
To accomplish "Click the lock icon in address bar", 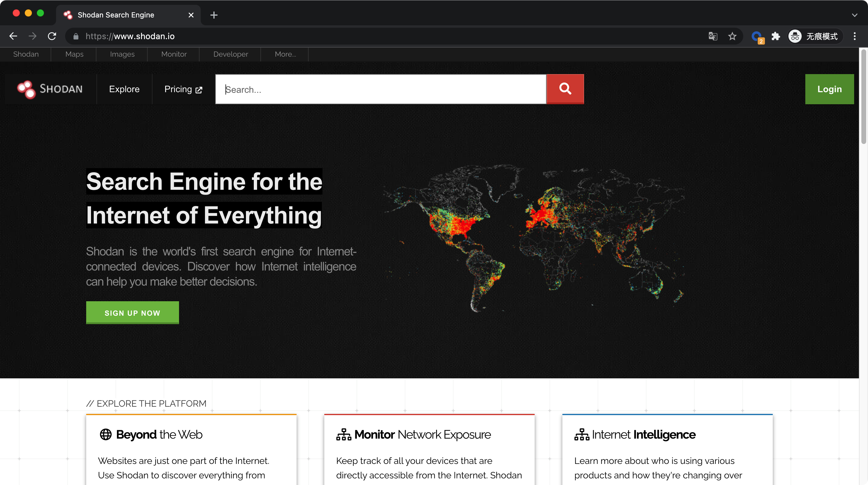I will 76,36.
